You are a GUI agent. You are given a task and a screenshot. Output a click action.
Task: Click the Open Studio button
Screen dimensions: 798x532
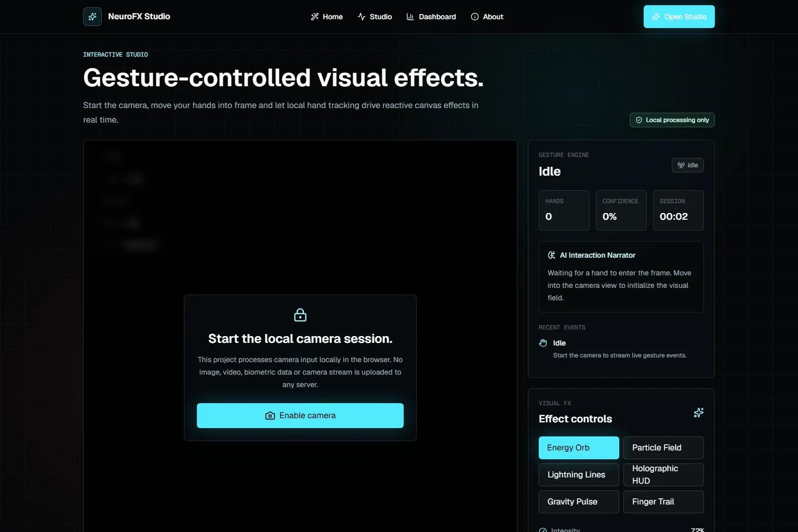pyautogui.click(x=679, y=17)
